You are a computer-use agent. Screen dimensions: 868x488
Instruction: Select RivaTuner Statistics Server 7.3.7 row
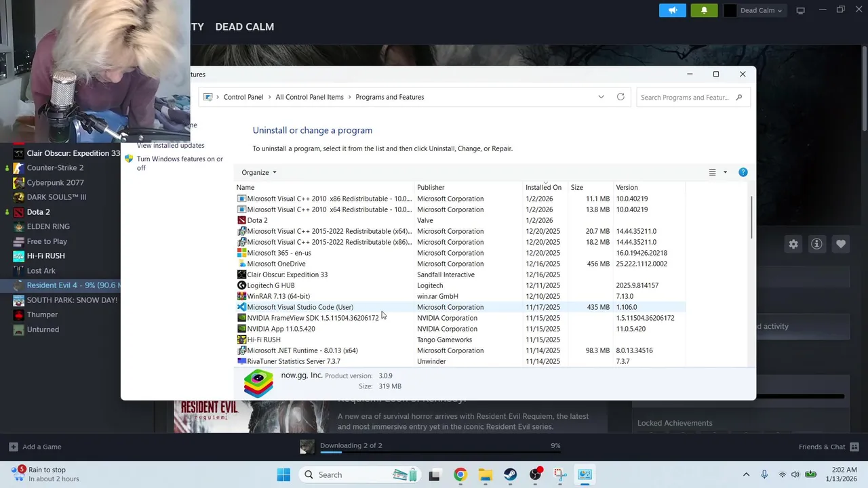pos(460,361)
